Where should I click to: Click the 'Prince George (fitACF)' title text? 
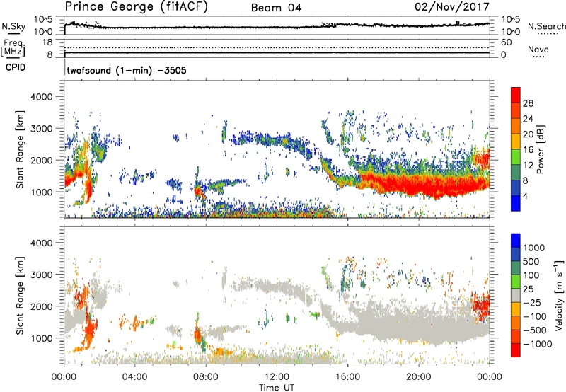[136, 7]
